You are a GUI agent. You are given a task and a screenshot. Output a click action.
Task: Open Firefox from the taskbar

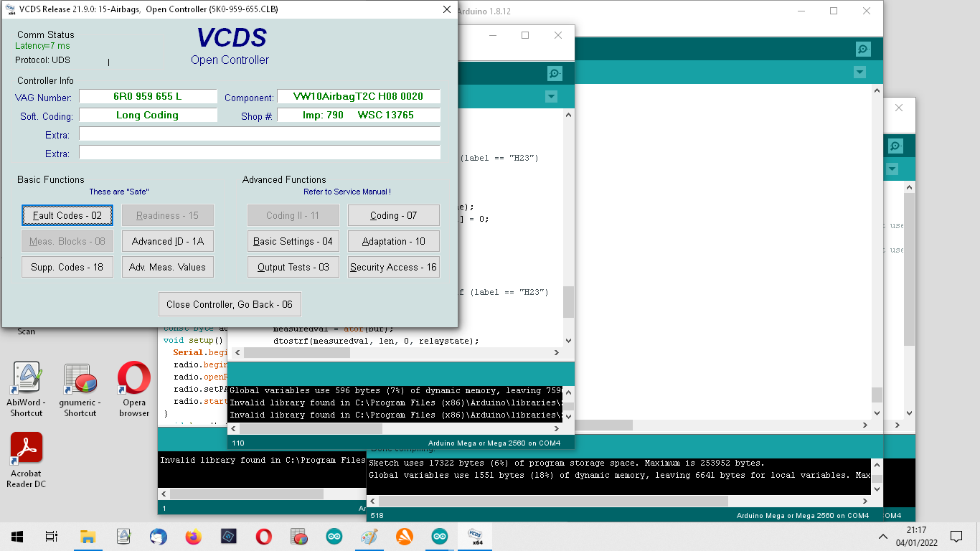click(x=193, y=536)
